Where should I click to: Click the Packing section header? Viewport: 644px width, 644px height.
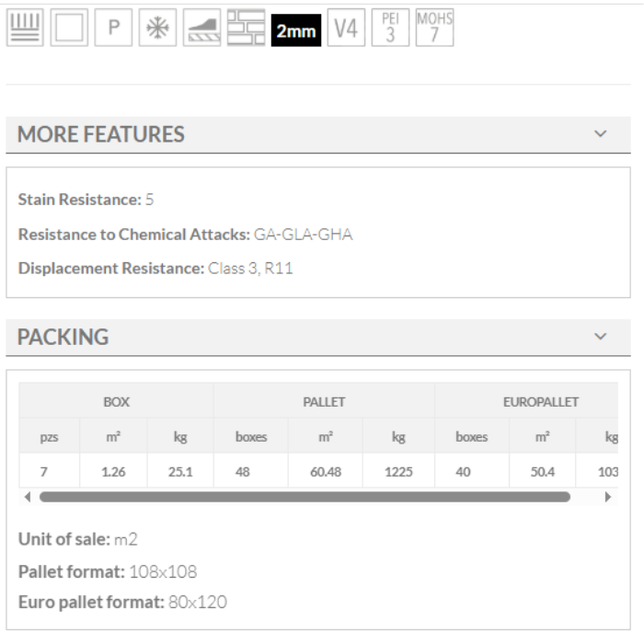(63, 338)
